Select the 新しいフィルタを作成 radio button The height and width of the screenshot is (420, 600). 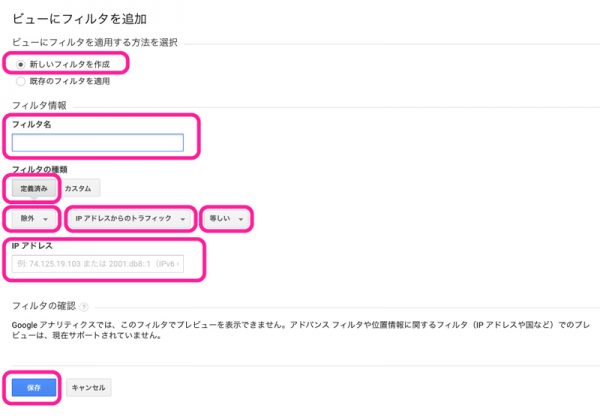[x=20, y=64]
